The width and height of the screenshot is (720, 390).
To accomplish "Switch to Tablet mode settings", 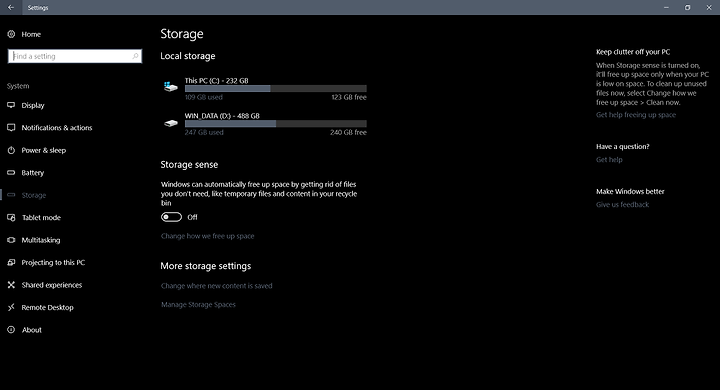I will click(x=41, y=218).
